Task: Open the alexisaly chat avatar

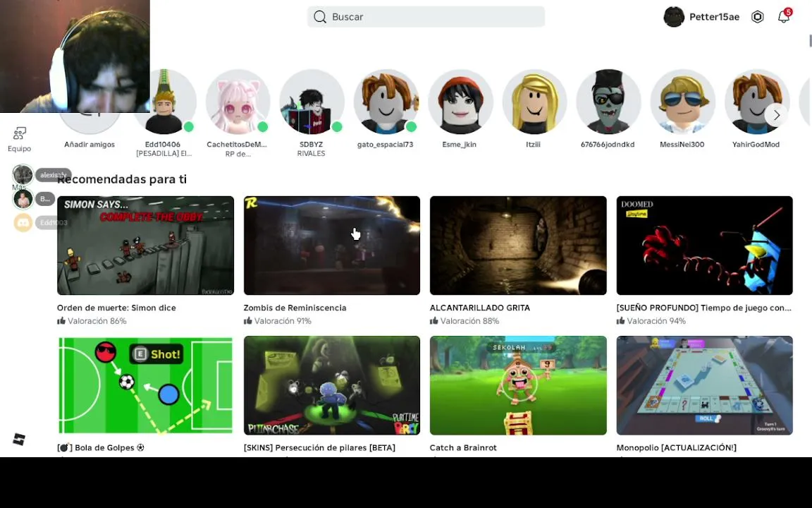Action: [23, 175]
